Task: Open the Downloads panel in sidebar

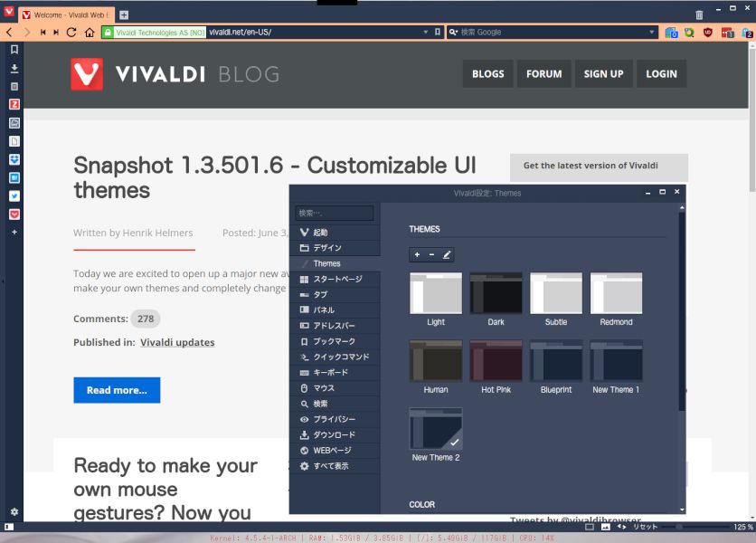Action: (x=14, y=68)
